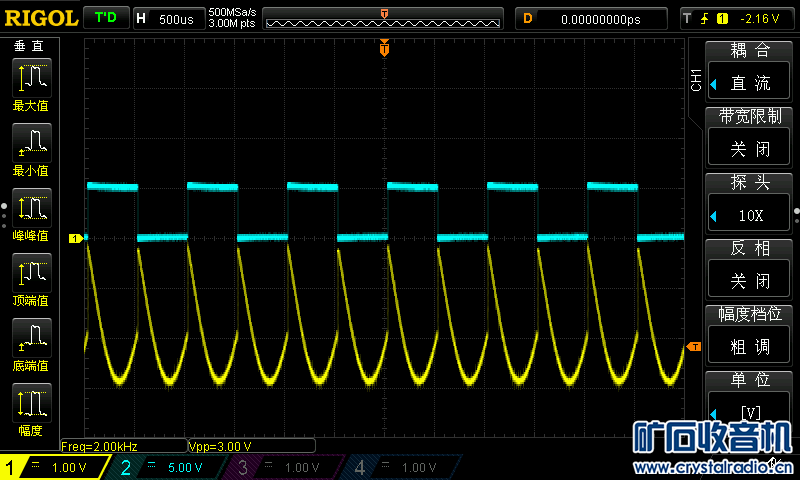800x480 pixels.
Task: Select the 底端值 (base value) measurement icon
Action: coord(32,338)
